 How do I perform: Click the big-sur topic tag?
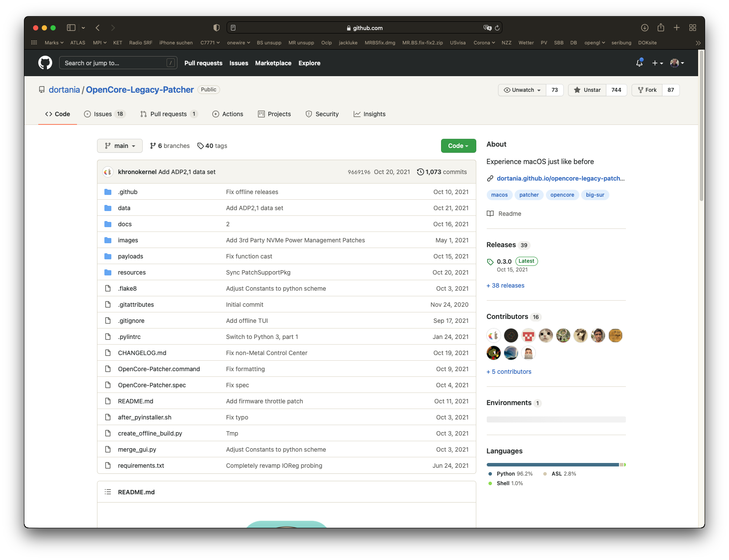click(595, 195)
